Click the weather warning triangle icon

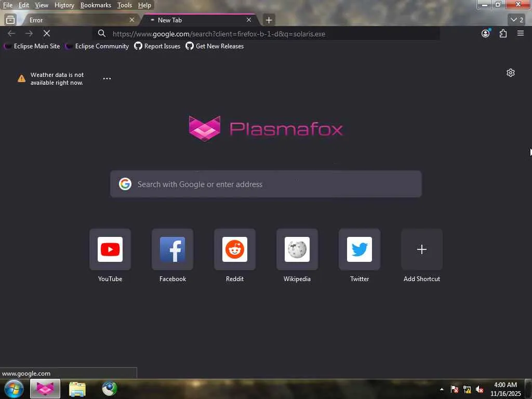point(21,78)
